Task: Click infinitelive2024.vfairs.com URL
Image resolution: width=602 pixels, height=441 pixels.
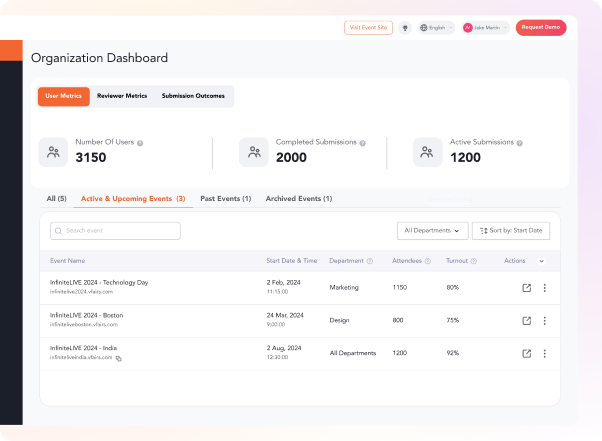Action: tap(81, 292)
